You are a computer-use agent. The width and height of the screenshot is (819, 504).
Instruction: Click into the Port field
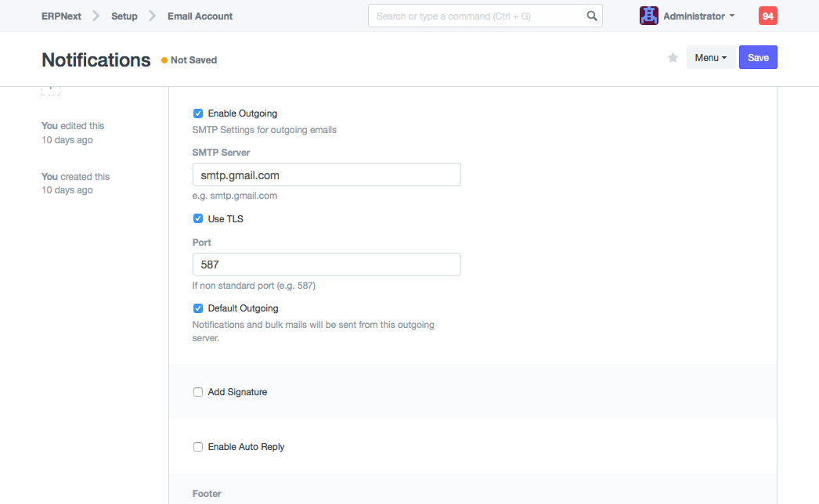click(326, 265)
